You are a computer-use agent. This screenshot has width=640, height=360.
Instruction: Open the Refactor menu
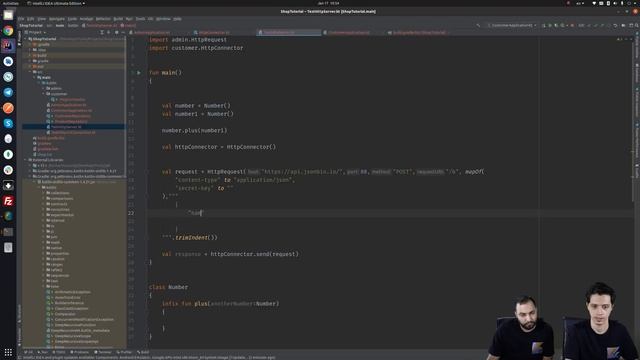[x=103, y=19]
